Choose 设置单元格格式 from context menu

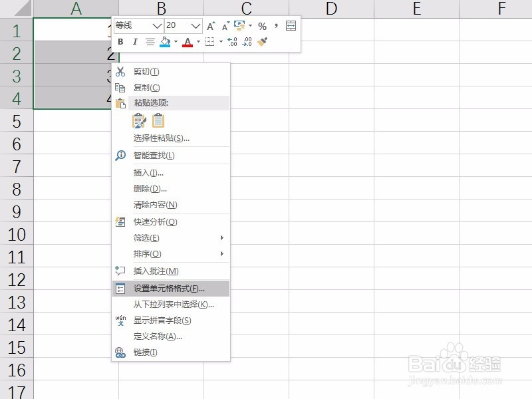click(x=170, y=289)
